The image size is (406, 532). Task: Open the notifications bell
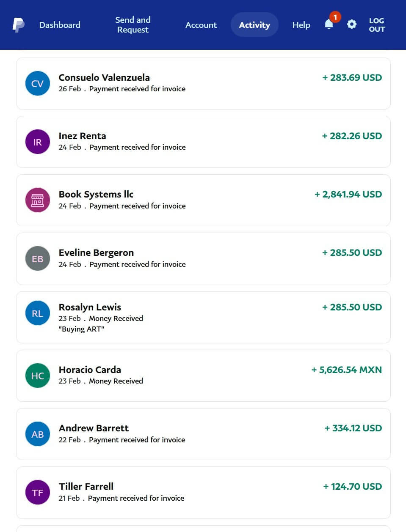pyautogui.click(x=329, y=25)
